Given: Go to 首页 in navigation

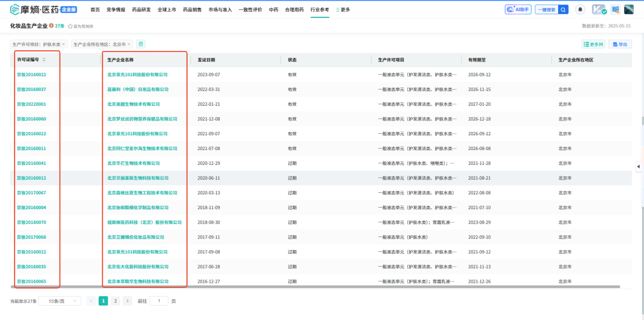Looking at the screenshot, I should pyautogui.click(x=95, y=10).
